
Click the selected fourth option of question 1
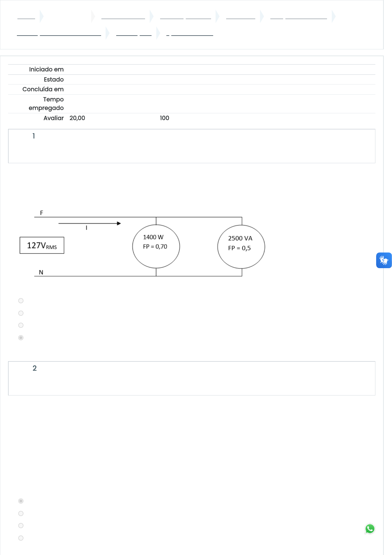(x=21, y=338)
